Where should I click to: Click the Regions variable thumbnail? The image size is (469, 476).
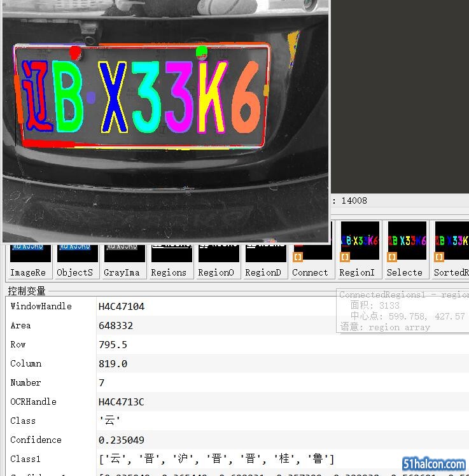coord(172,253)
